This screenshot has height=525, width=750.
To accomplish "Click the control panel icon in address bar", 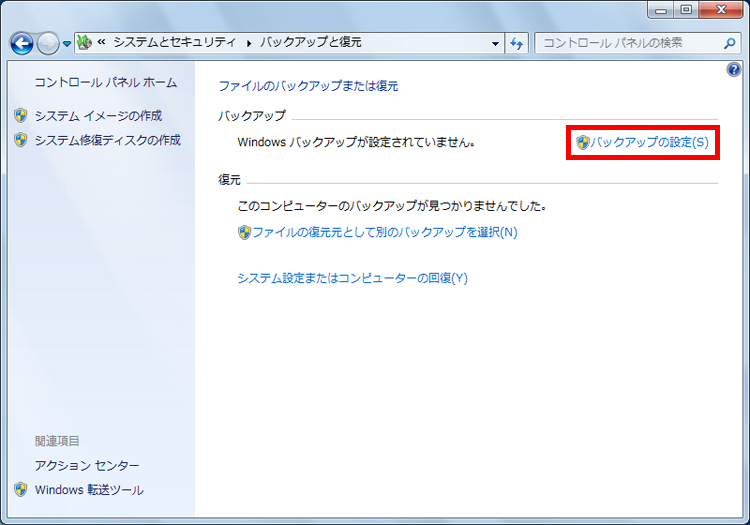I will [x=84, y=43].
